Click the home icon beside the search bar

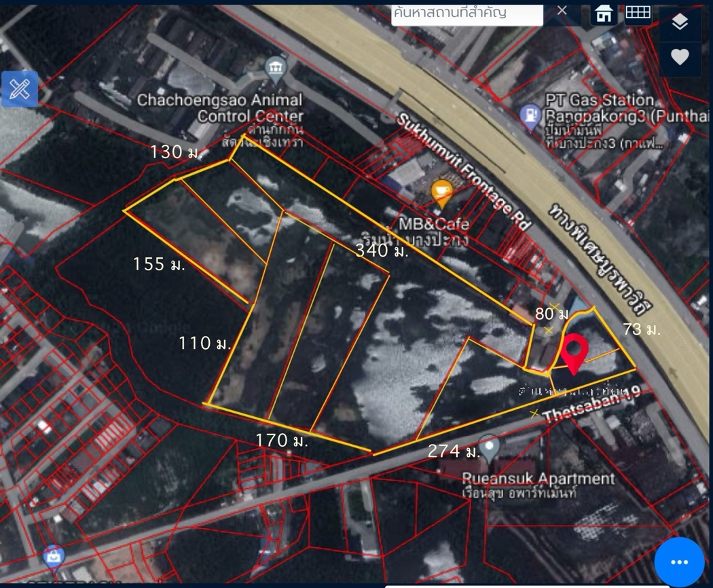click(x=603, y=12)
